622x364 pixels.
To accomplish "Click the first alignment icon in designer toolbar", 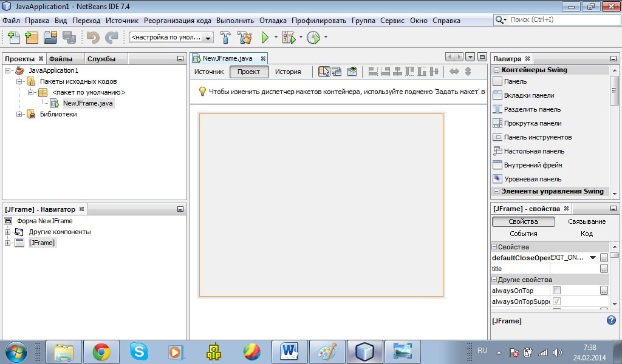I will (373, 72).
